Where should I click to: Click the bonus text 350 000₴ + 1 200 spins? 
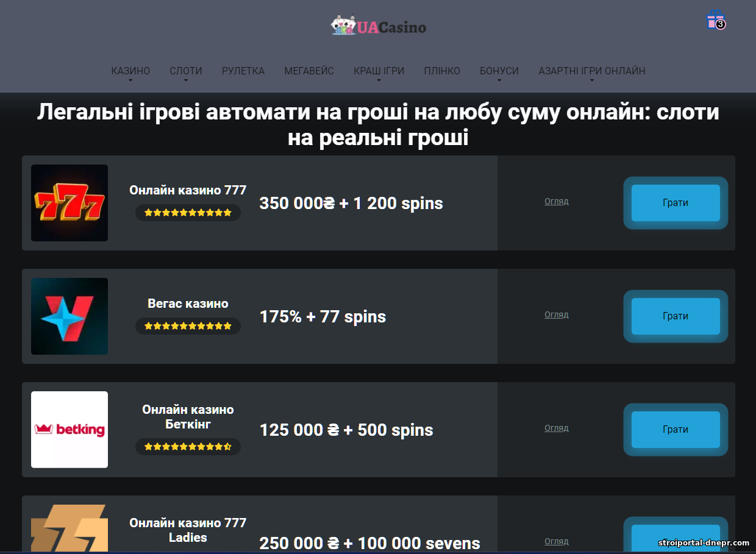[351, 204]
